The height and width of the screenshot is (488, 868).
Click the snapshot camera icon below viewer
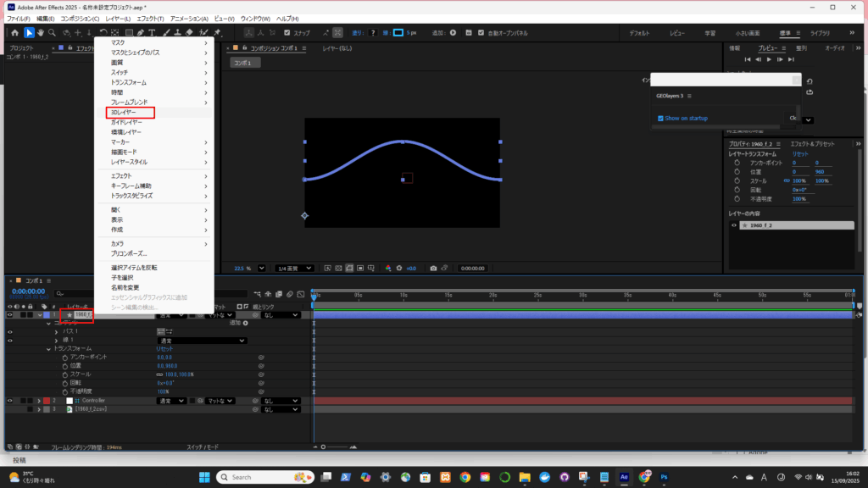pyautogui.click(x=433, y=268)
